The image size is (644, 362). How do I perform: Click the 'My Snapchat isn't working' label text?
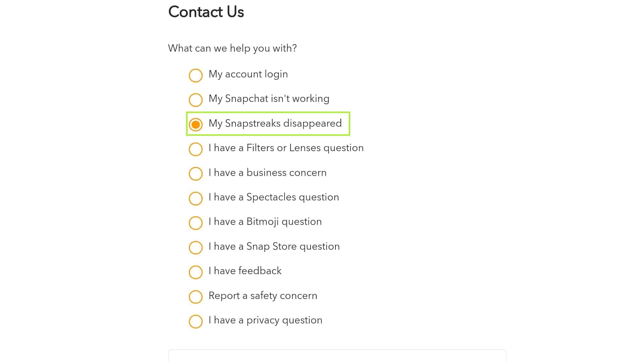[269, 99]
